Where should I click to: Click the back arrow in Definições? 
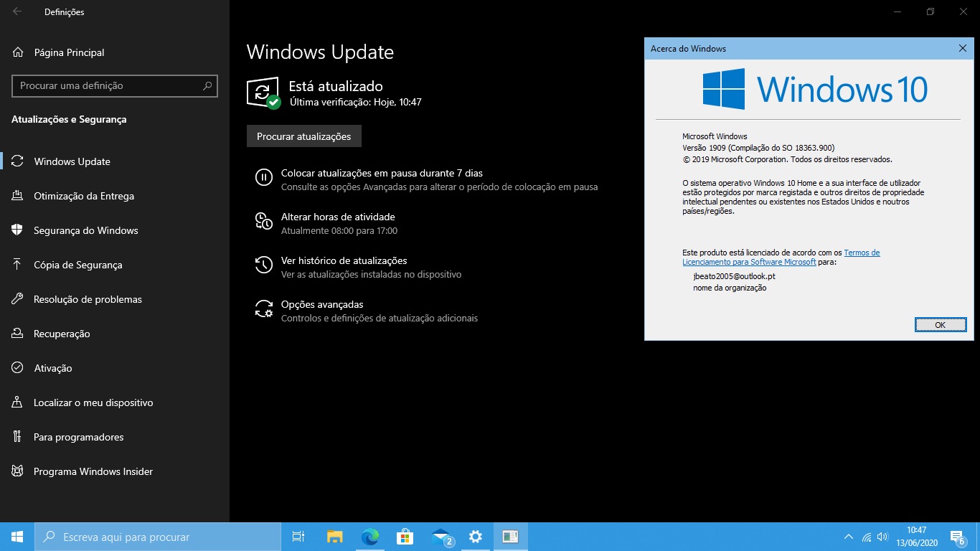(17, 11)
